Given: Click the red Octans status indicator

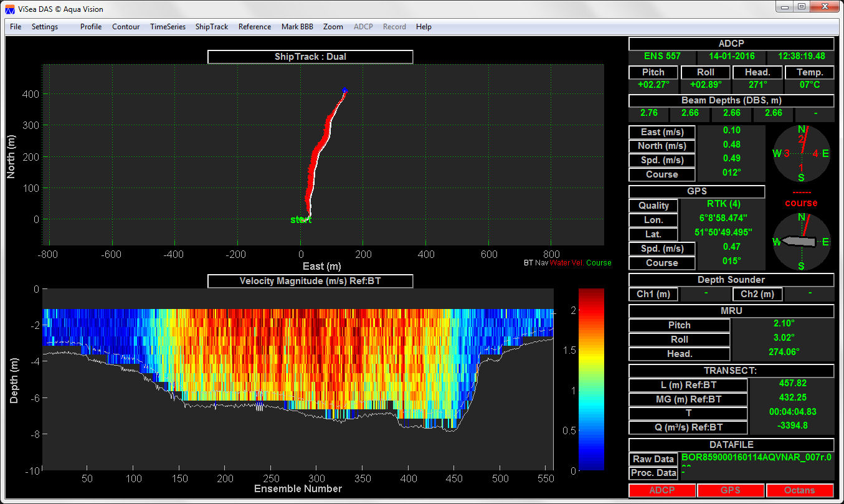Looking at the screenshot, I should coord(799,490).
